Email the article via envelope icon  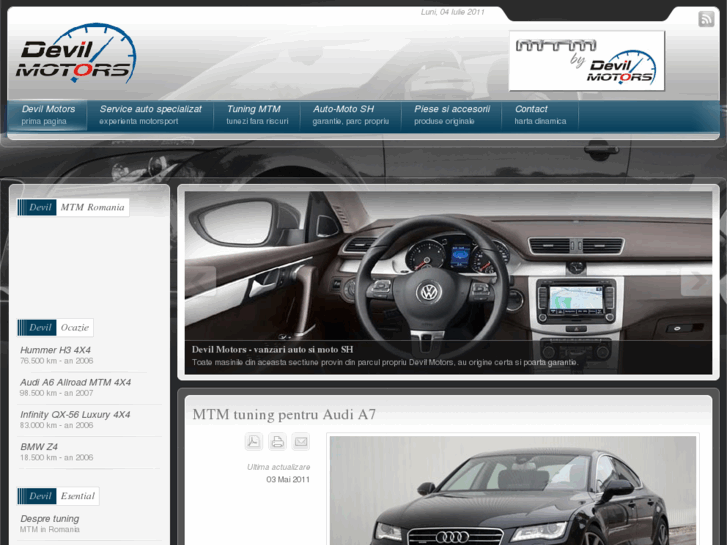301,441
